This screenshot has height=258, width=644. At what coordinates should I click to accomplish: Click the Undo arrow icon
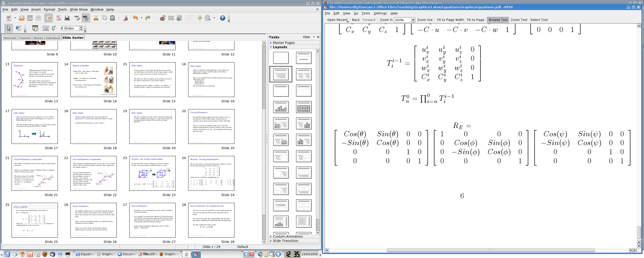pos(135,18)
